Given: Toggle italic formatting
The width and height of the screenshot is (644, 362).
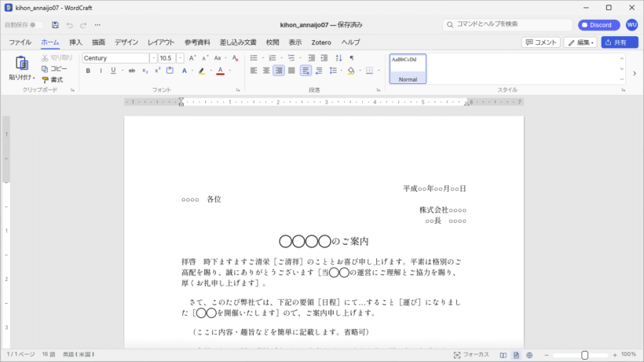Looking at the screenshot, I should 101,71.
